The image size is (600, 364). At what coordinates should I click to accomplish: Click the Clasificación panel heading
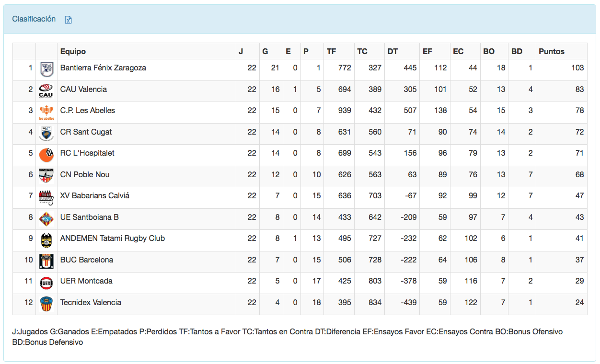coord(34,19)
